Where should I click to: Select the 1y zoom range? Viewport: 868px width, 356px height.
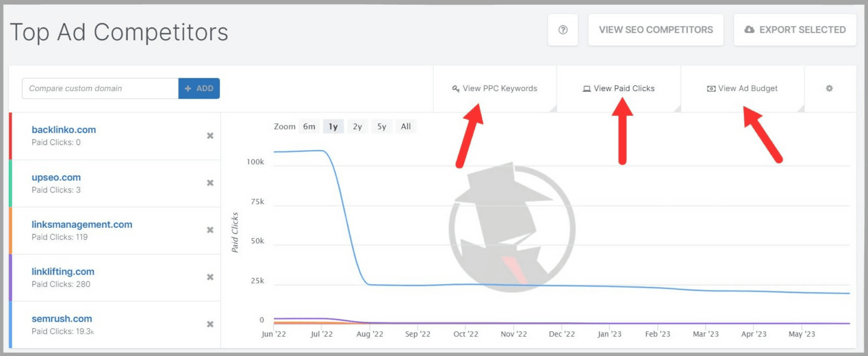[333, 126]
